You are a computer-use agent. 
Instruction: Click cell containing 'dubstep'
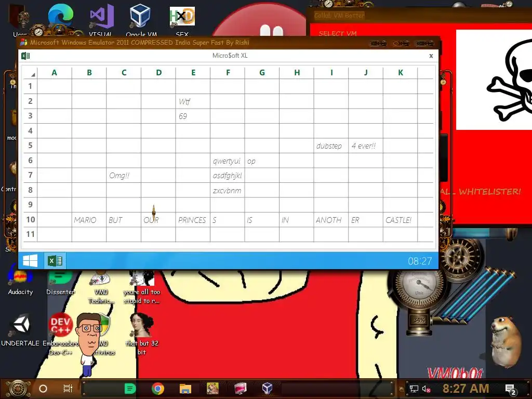pos(331,145)
